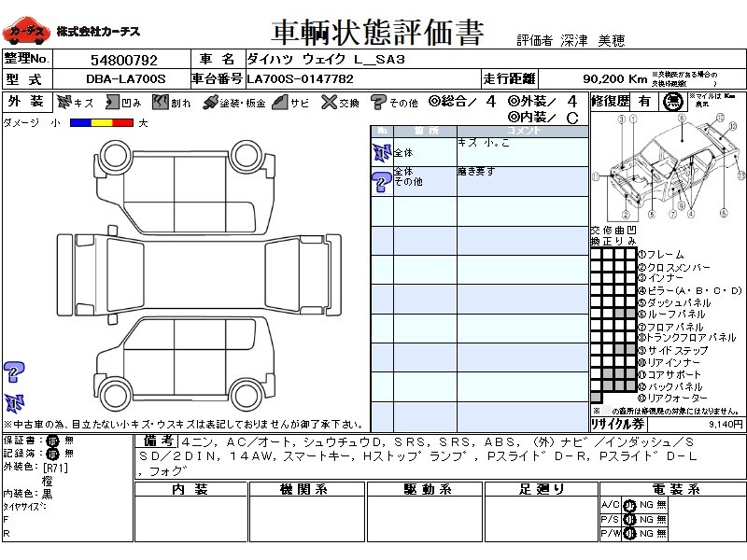Select NG in P/W row
The height and width of the screenshot is (560, 747).
pos(646,534)
